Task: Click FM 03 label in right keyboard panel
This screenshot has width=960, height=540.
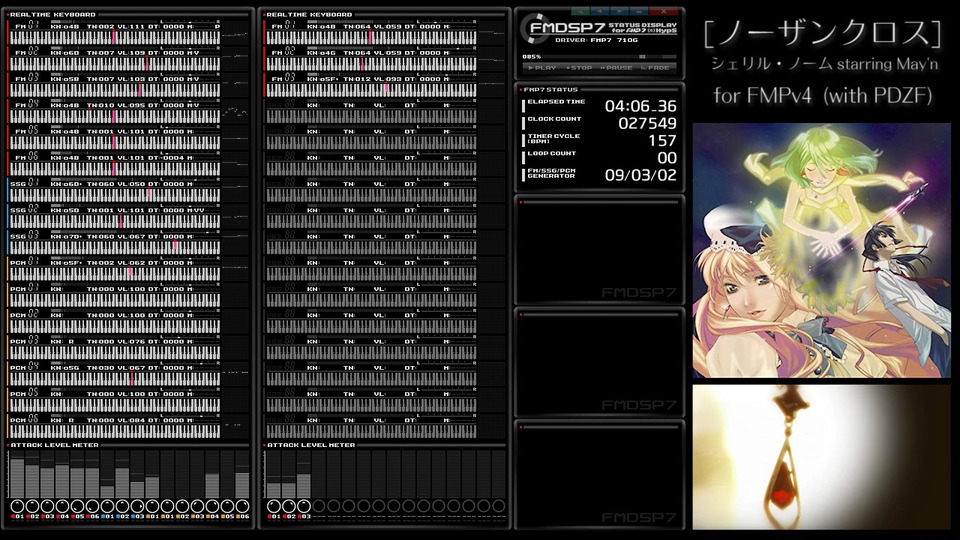Action: point(283,78)
